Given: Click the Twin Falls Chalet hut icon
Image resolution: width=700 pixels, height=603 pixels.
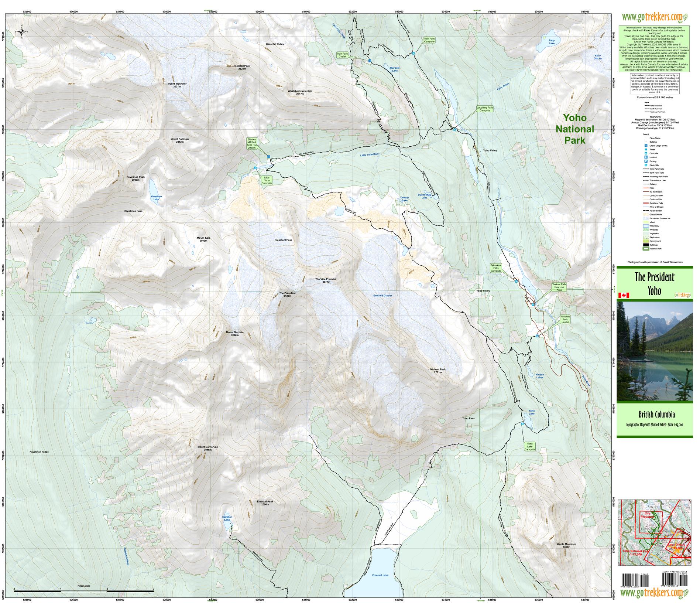Looking at the screenshot, I should pos(370,61).
